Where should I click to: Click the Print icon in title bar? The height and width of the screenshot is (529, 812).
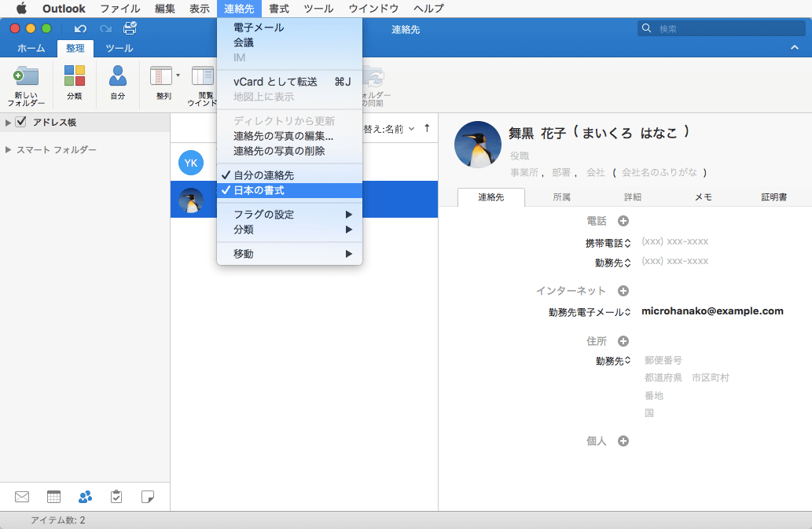130,28
